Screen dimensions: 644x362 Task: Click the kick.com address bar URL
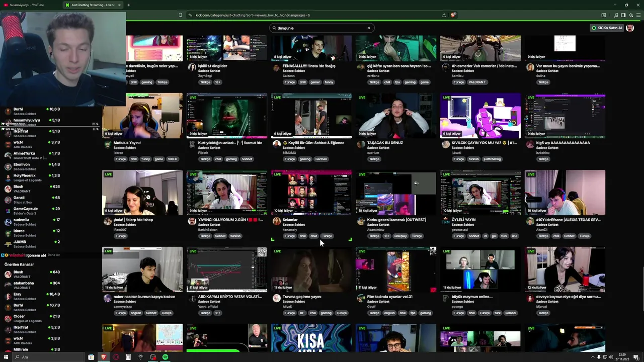tap(253, 15)
